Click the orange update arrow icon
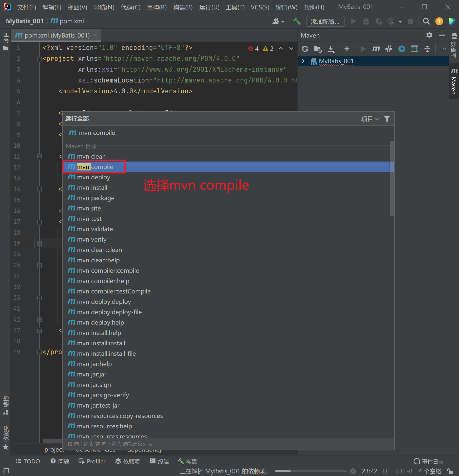This screenshot has width=459, height=476. point(439,21)
